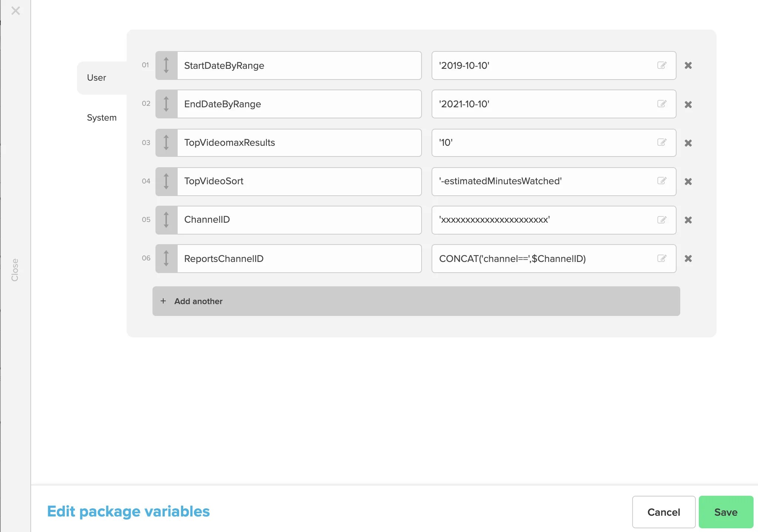758x532 pixels.
Task: Click the '2021-10-10' value field
Action: click(x=554, y=104)
